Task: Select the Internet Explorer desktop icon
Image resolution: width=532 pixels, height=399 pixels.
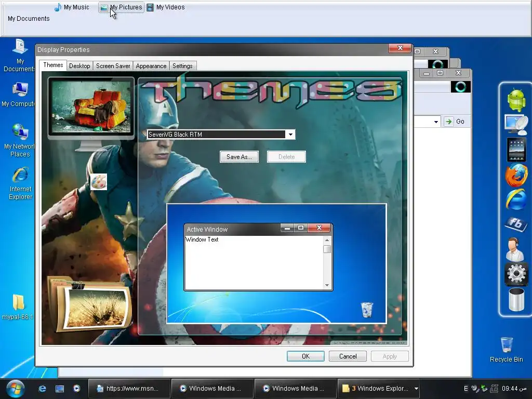Action: click(20, 183)
